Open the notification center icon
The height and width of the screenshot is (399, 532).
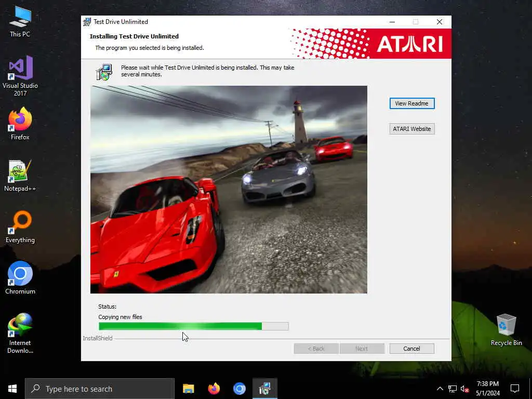point(515,389)
